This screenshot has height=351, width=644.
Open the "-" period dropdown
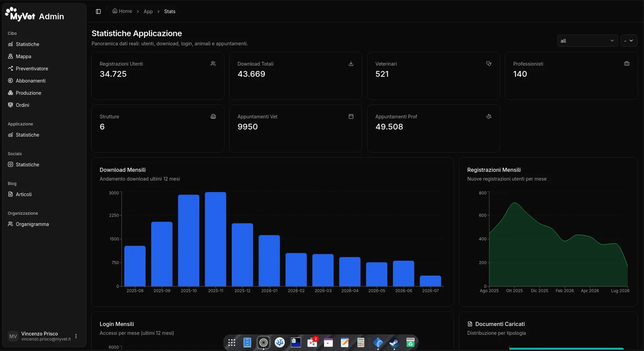(629, 41)
